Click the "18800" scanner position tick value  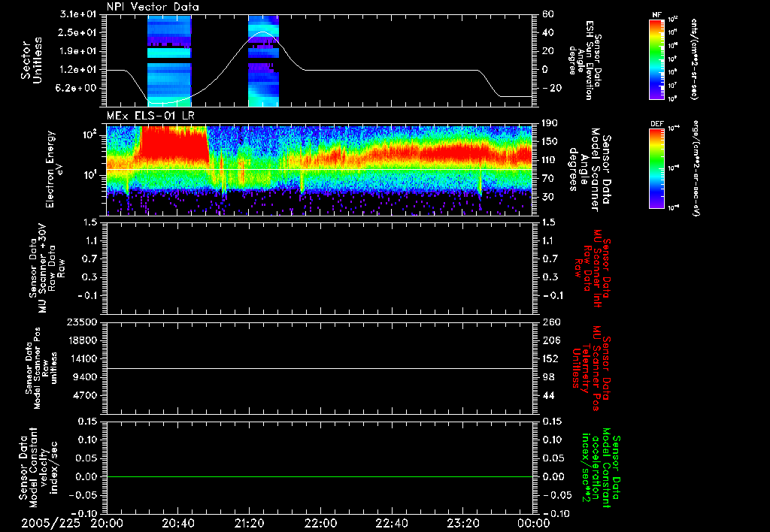coord(82,340)
